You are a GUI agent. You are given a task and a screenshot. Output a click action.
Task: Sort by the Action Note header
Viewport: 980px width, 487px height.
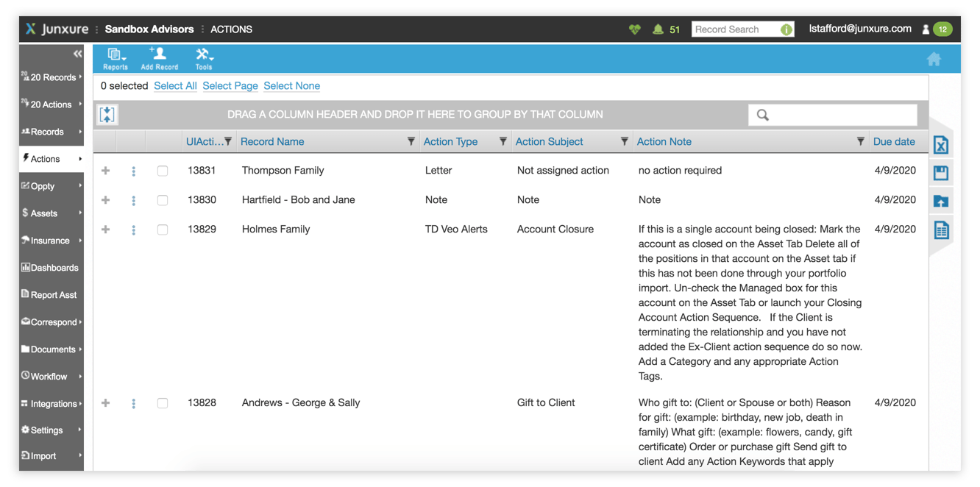664,142
